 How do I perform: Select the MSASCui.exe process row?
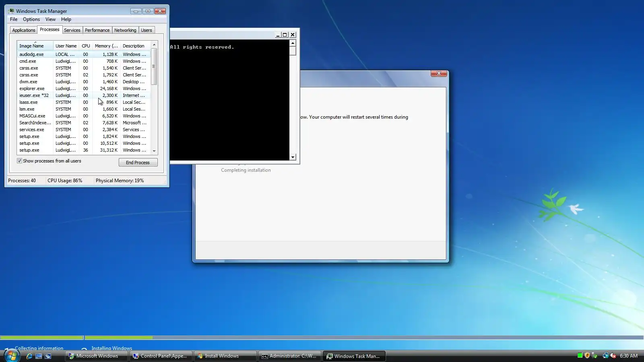click(84, 116)
